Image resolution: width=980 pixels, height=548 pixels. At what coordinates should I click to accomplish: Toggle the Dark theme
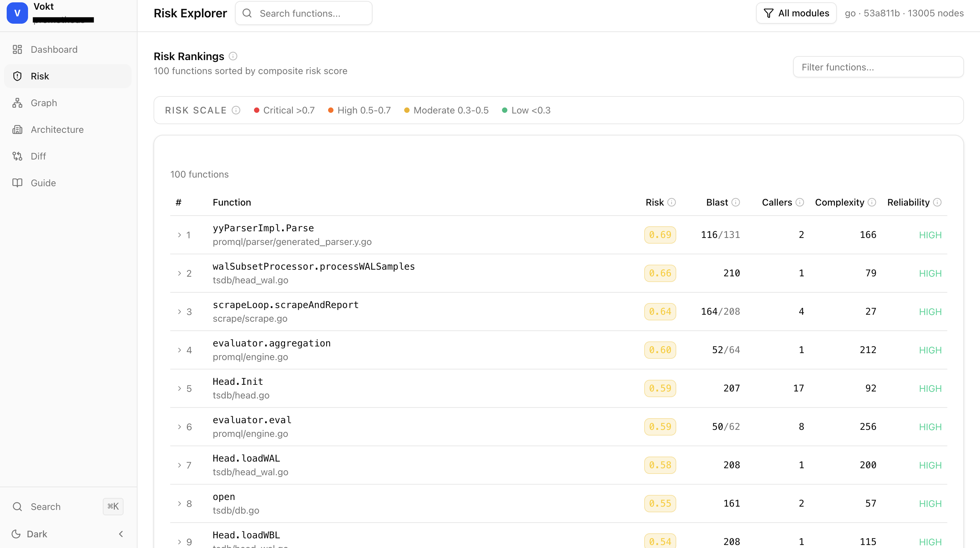point(30,534)
